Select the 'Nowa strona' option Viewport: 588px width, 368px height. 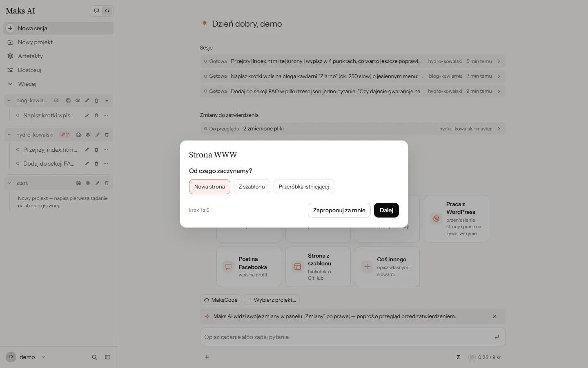tap(209, 187)
